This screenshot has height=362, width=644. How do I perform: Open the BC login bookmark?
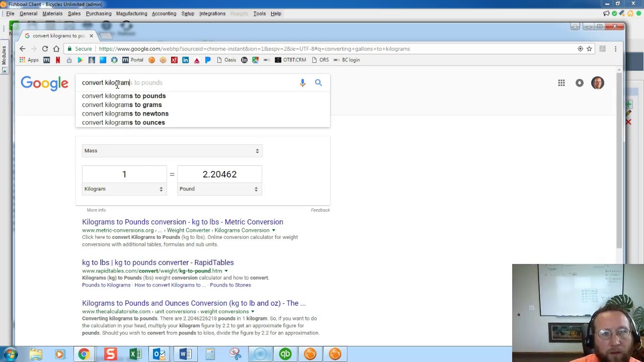(346, 60)
